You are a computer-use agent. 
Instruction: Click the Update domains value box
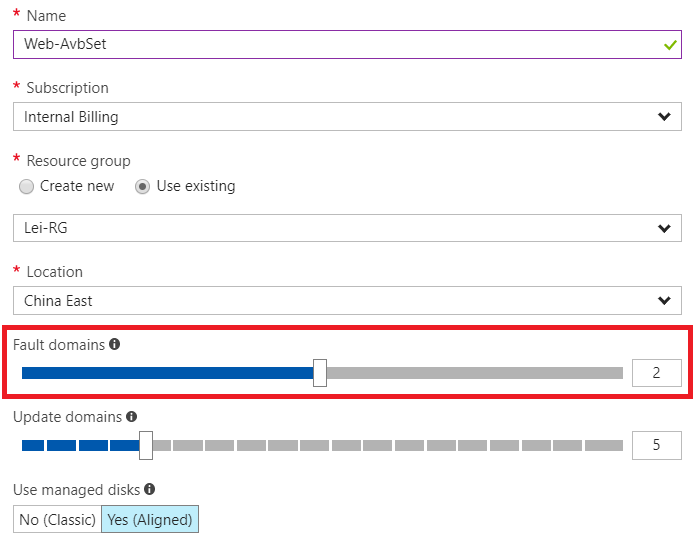pos(656,445)
